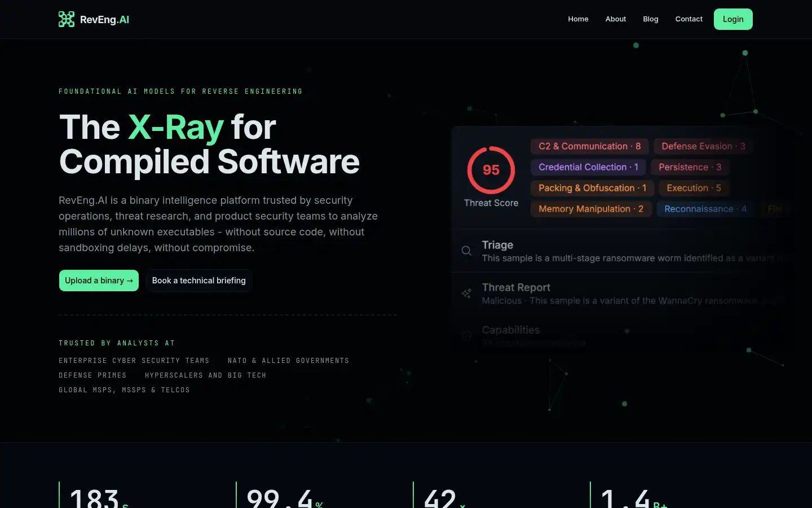
Task: Click Foundational AI Models tagline
Action: [180, 91]
